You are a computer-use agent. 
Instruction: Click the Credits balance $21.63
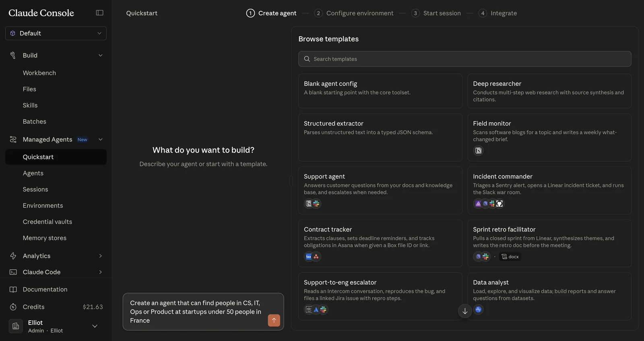coord(93,307)
